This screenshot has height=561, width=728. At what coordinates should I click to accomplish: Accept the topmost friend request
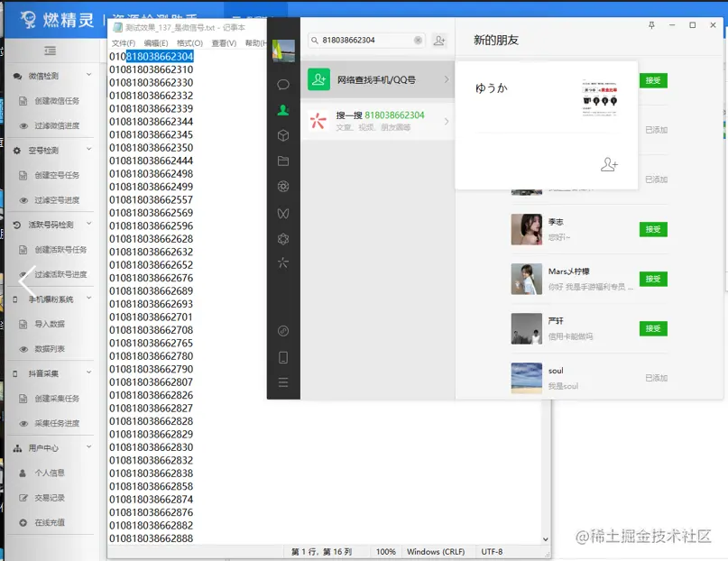(653, 80)
